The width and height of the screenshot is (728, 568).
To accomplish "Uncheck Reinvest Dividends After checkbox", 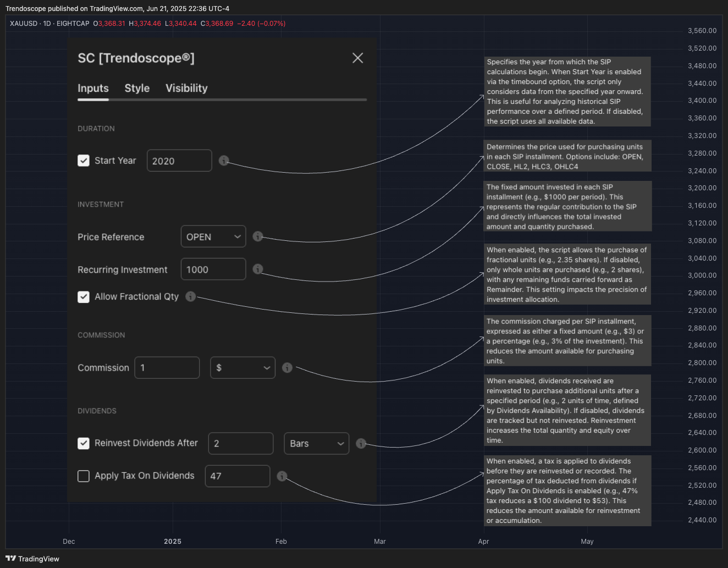I will click(x=84, y=443).
